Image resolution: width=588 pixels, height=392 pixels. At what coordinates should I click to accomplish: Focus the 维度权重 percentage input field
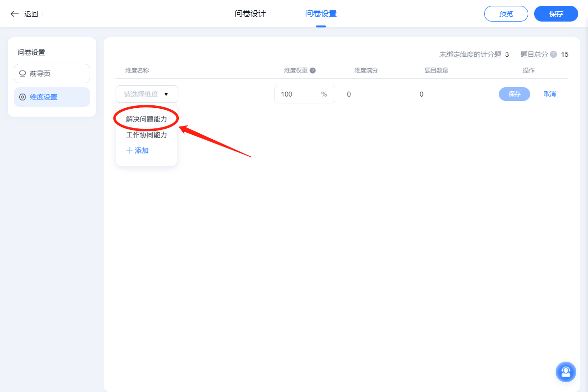point(298,94)
